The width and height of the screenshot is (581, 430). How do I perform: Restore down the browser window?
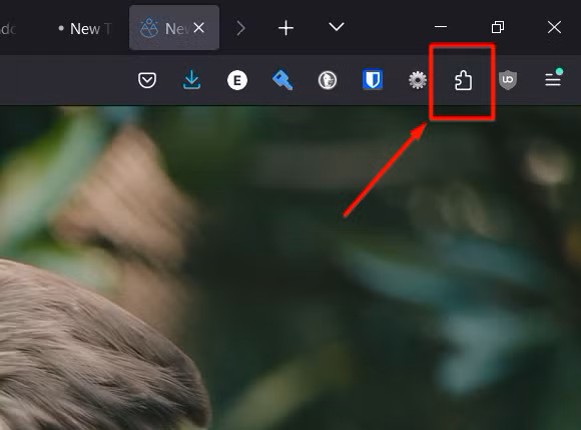click(498, 27)
